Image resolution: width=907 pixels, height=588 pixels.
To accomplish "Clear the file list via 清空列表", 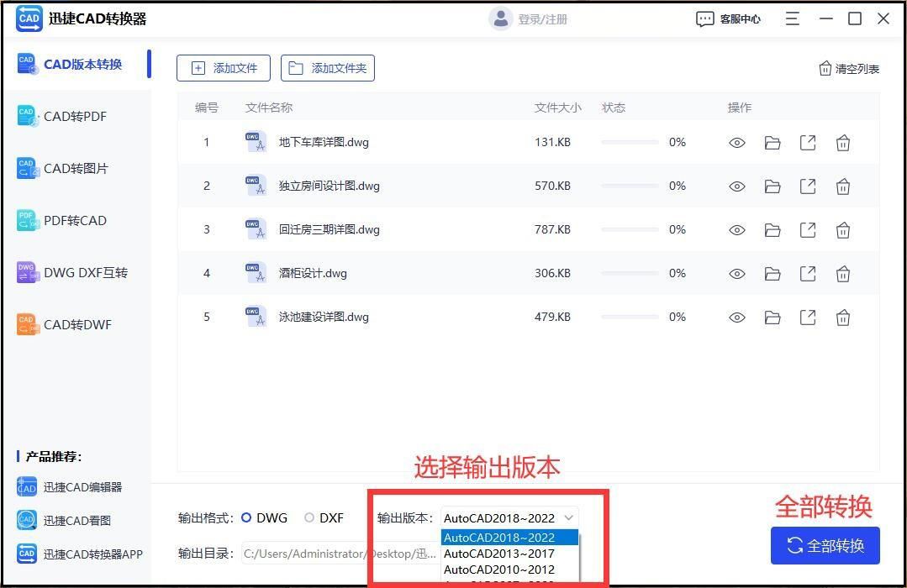I will (848, 68).
